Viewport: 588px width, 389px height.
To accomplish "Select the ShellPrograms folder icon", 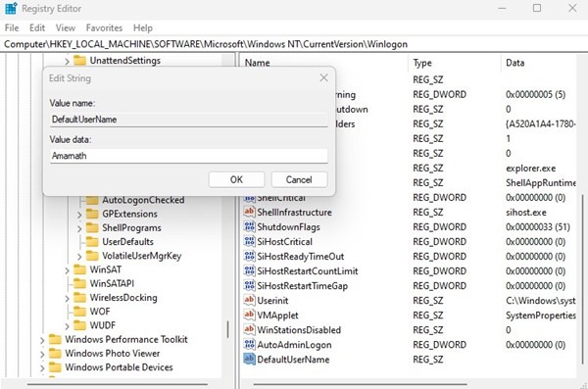I will [92, 227].
